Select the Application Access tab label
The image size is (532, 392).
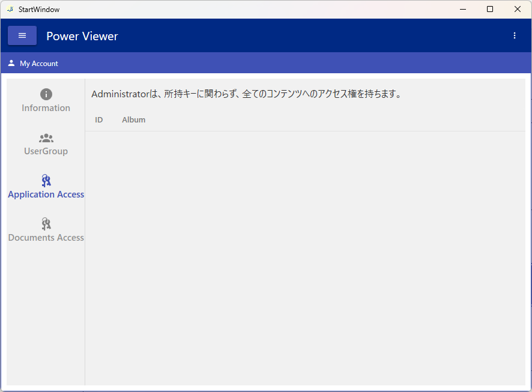[46, 194]
